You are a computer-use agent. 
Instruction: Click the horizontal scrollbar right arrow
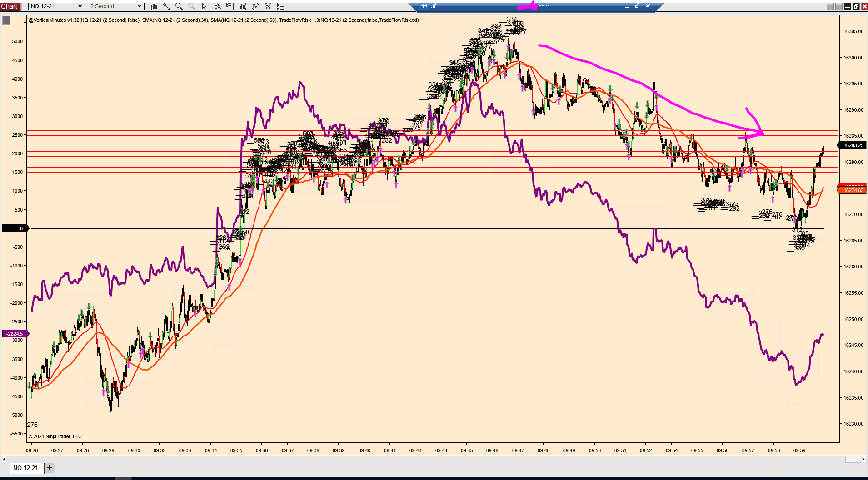point(864,459)
